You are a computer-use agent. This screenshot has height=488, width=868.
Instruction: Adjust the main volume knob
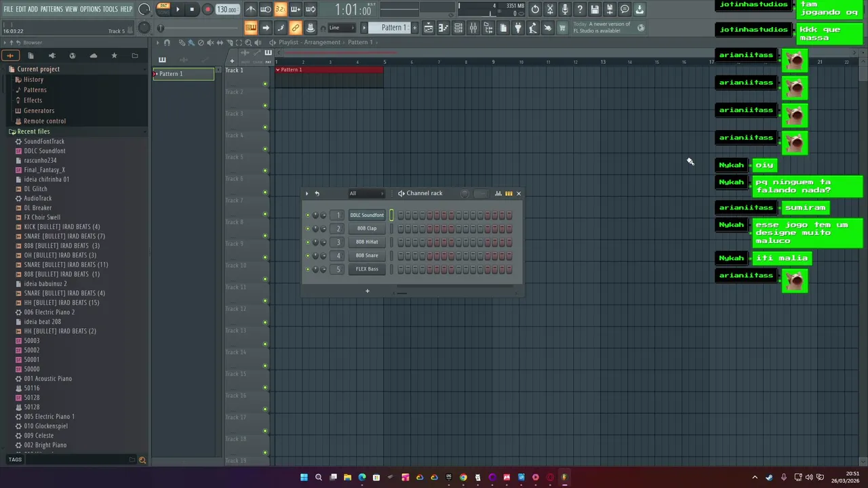pyautogui.click(x=144, y=9)
